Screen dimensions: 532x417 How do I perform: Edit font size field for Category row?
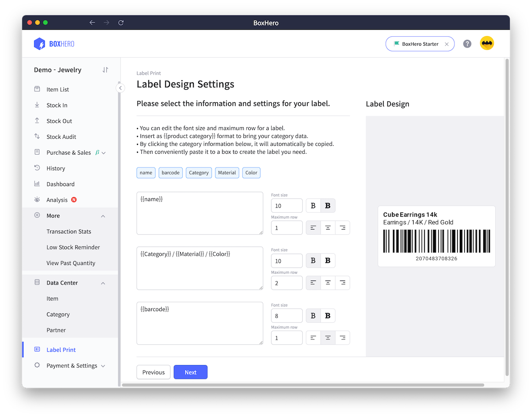[287, 261]
